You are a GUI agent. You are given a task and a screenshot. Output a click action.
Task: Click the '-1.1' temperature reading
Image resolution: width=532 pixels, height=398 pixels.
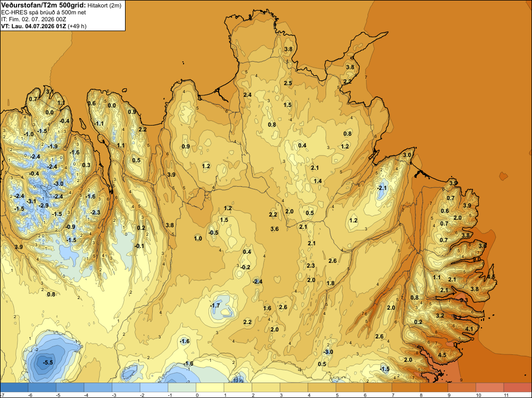click(x=99, y=123)
